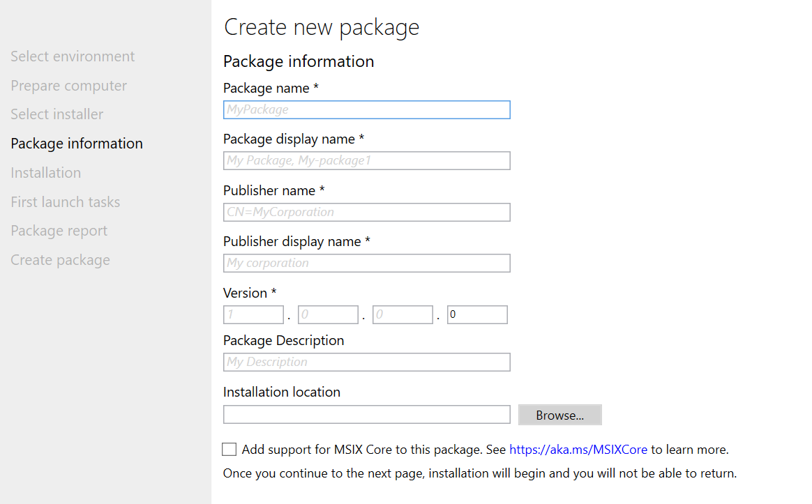Open the Installation step in sidebar
Image resolution: width=812 pixels, height=504 pixels.
pyautogui.click(x=45, y=172)
